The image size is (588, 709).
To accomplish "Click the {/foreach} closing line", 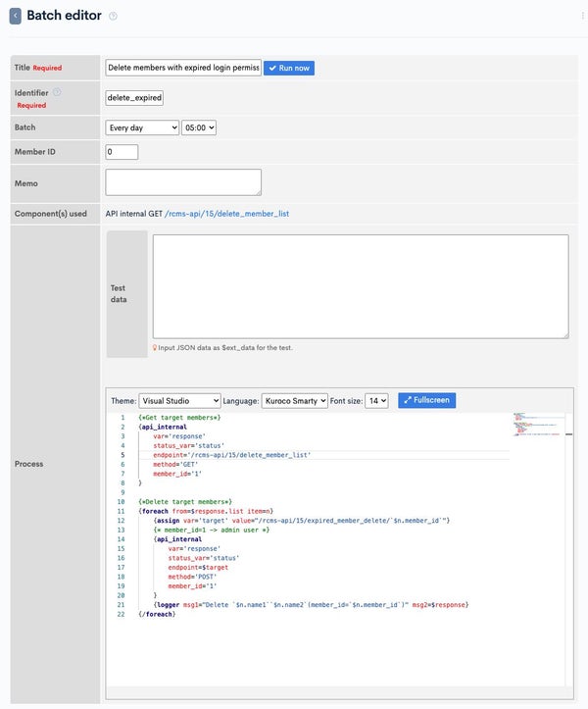I will tap(157, 614).
